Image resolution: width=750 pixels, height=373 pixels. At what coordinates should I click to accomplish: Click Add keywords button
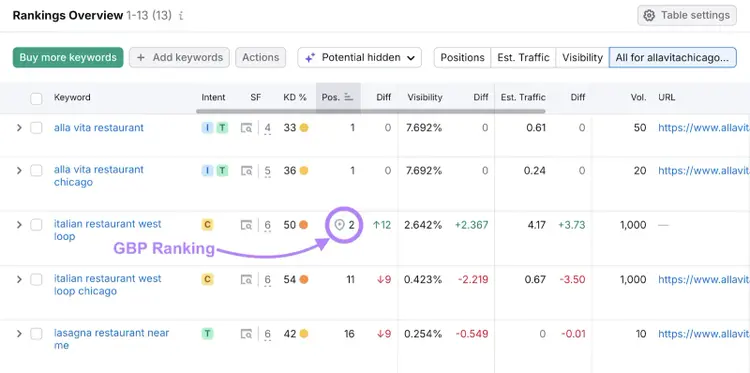(x=179, y=57)
